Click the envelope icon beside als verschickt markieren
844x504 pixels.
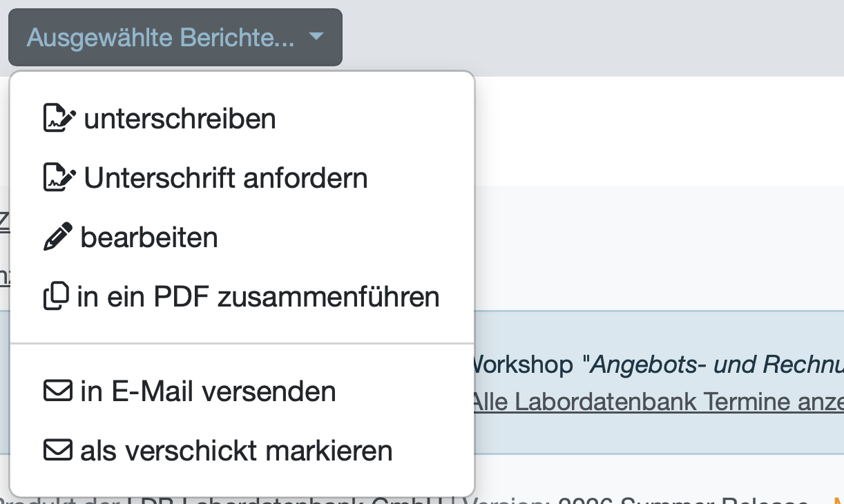click(57, 451)
